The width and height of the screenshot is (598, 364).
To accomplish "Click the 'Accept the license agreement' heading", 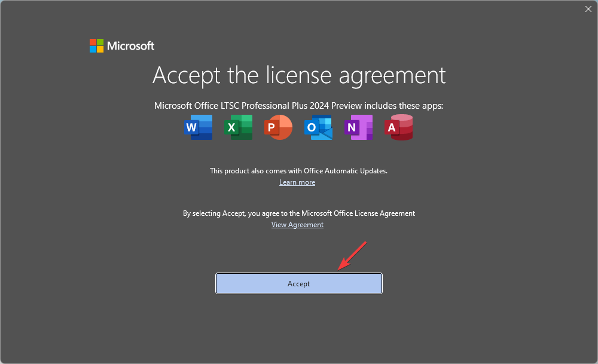I will [299, 75].
